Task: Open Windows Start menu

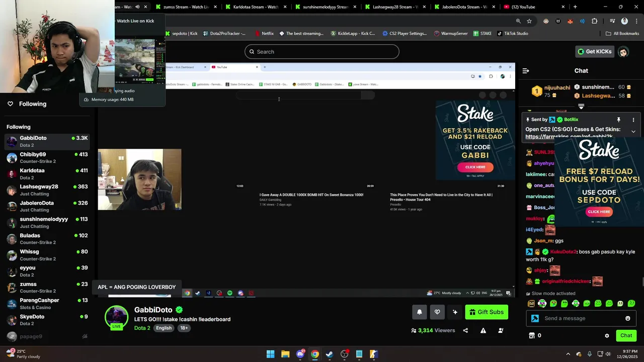Action: pyautogui.click(x=271, y=354)
